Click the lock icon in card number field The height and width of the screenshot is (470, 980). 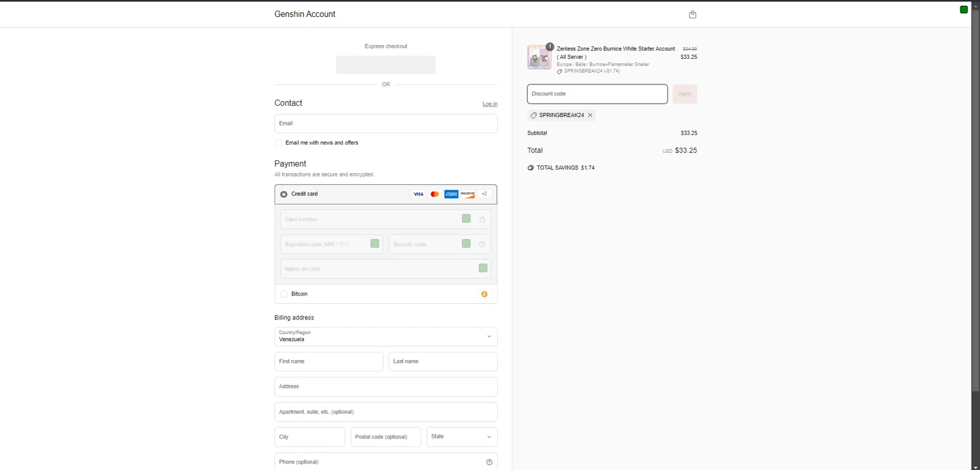click(x=482, y=220)
